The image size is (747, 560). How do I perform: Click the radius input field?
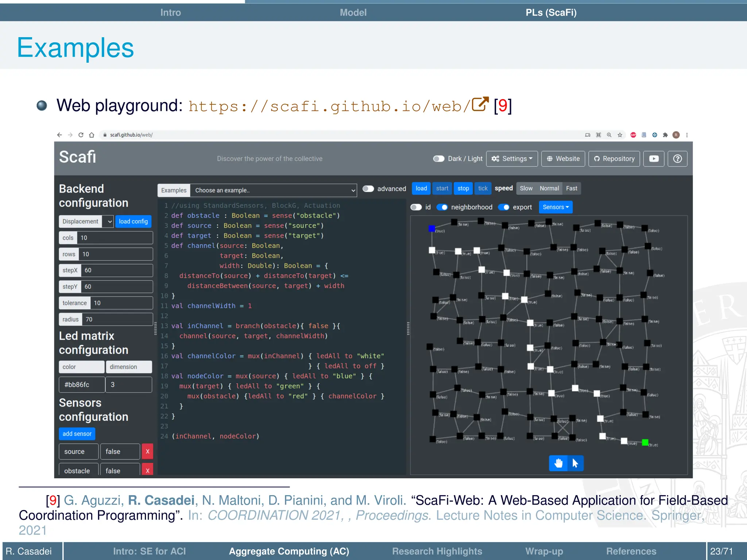pos(117,319)
